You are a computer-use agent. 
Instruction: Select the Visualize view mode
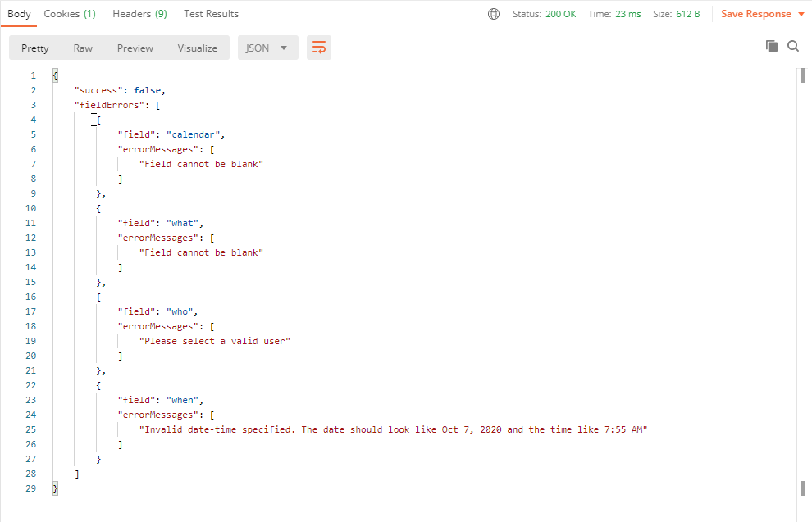click(198, 48)
